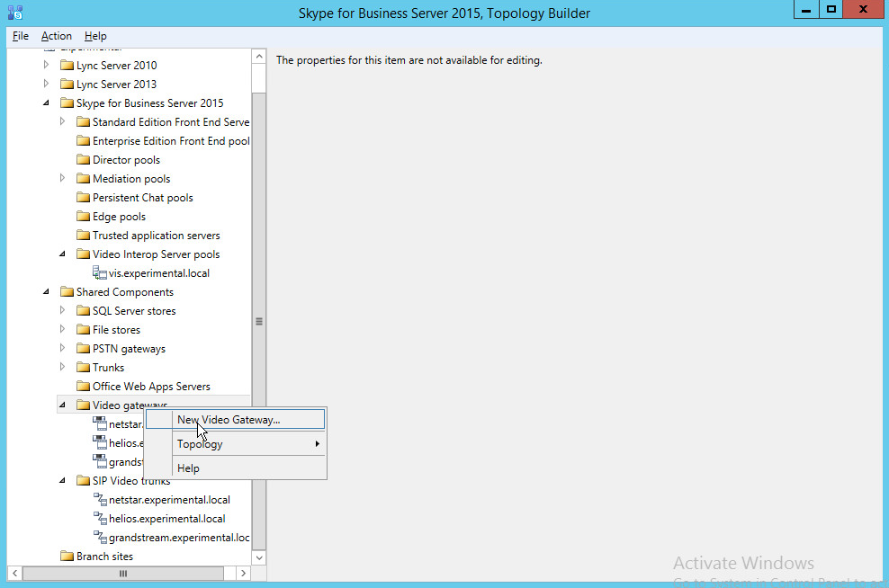Open the Action menu

pyautogui.click(x=57, y=36)
